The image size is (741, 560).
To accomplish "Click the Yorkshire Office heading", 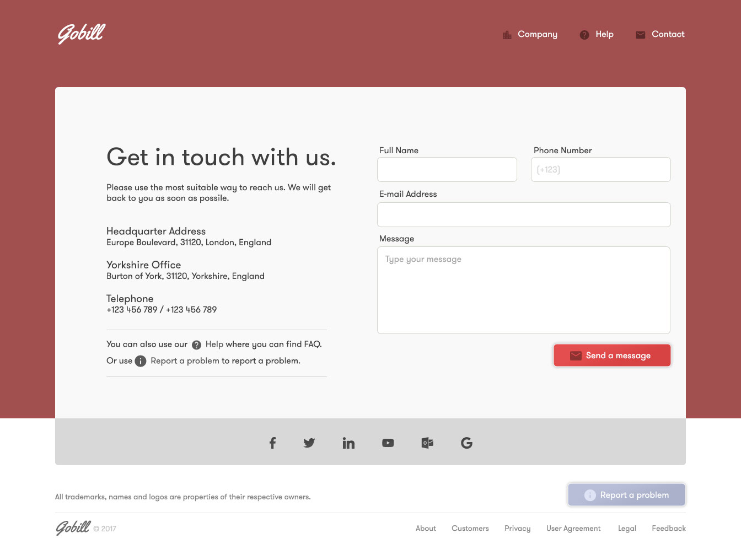I will point(143,265).
